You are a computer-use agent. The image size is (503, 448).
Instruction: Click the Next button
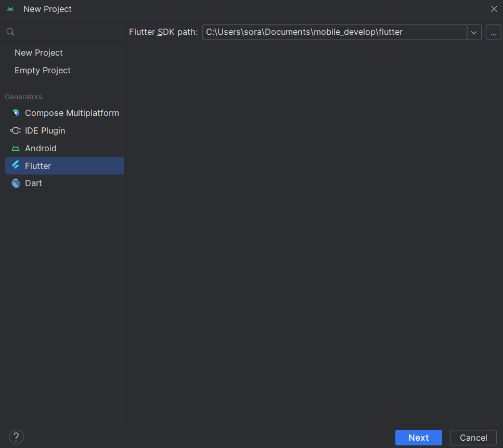[418, 437]
